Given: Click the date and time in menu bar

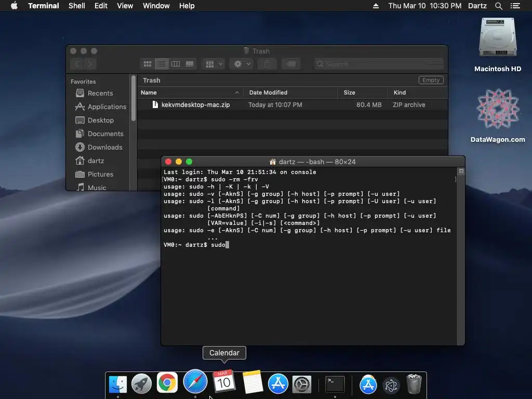Looking at the screenshot, I should pos(425,6).
